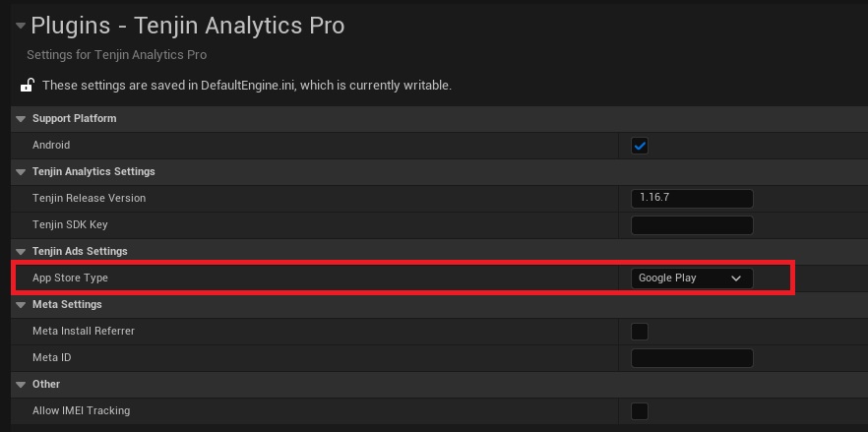This screenshot has height=432, width=868.
Task: Click the lock icon for DefaultEngine.ini
Action: tap(27, 86)
